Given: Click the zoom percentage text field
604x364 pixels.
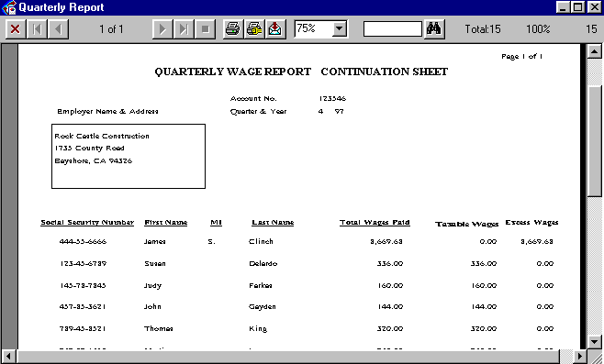Looking at the screenshot, I should [x=313, y=28].
